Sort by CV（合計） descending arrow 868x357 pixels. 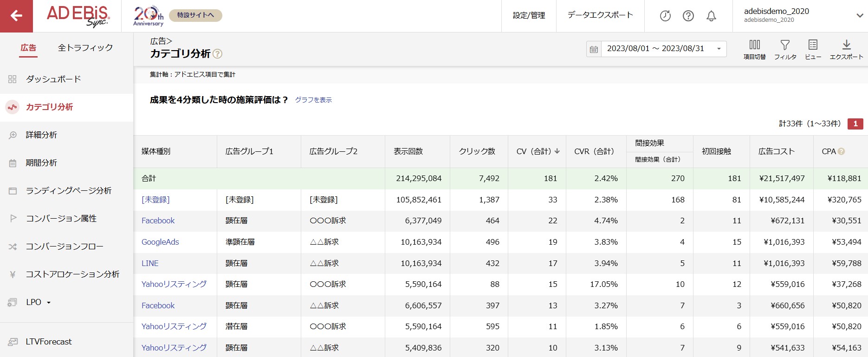[x=557, y=151]
